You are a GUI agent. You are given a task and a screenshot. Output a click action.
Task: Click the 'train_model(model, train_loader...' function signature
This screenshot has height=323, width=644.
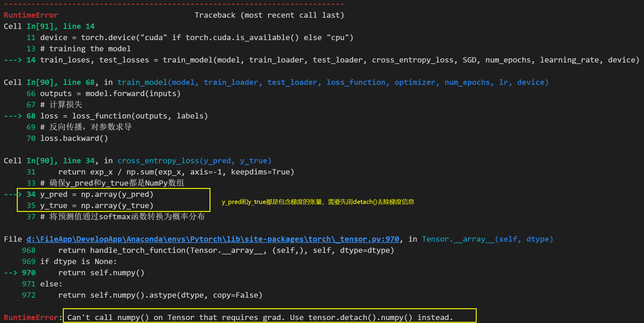tap(333, 83)
